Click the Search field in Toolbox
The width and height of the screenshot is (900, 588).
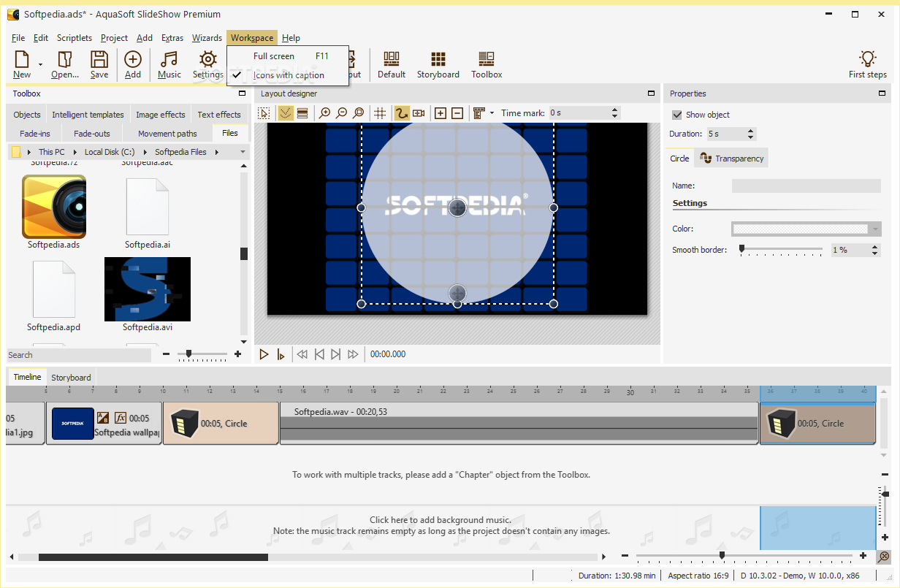(x=79, y=355)
